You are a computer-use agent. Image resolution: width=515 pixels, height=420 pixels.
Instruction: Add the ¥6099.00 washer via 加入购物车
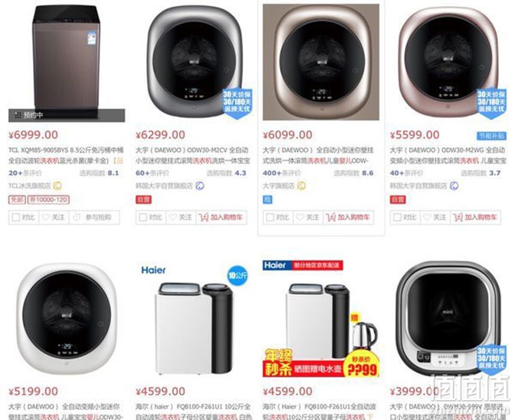pyautogui.click(x=349, y=218)
